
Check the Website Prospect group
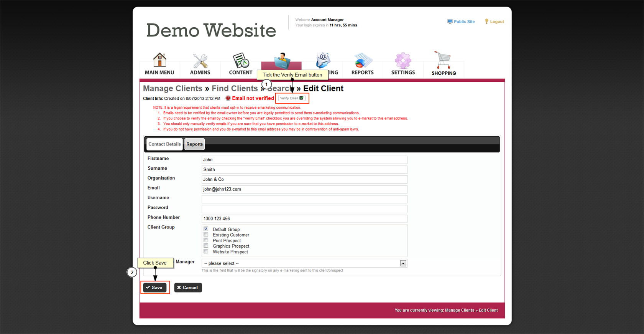tap(206, 251)
